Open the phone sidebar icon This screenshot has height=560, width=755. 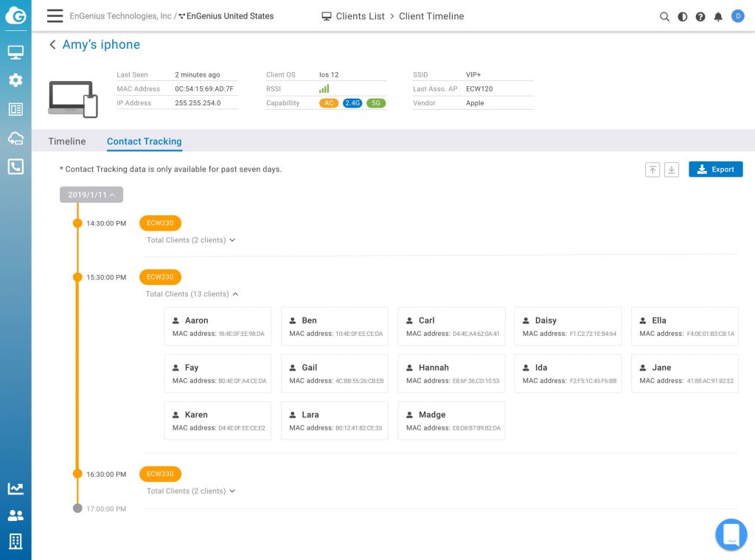[15, 167]
